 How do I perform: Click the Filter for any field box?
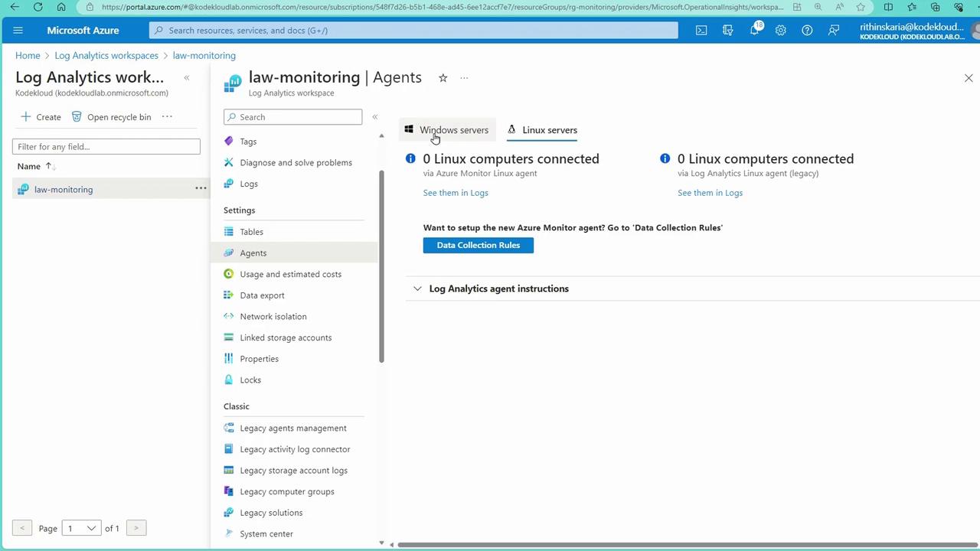(x=106, y=147)
